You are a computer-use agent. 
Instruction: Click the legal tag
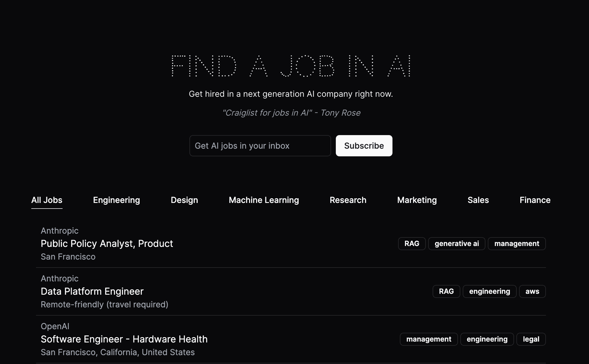point(531,339)
